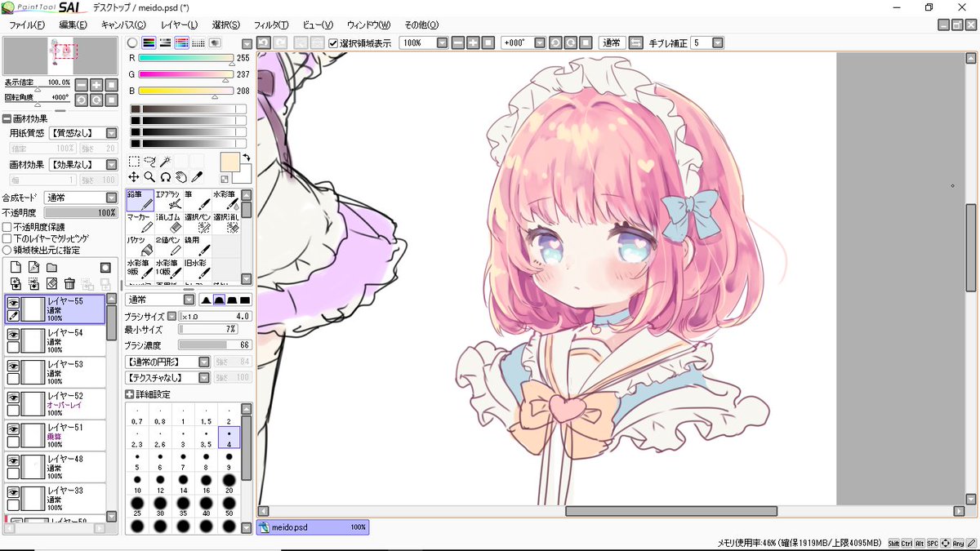The height and width of the screenshot is (551, 980).
Task: Select the 選択消し selection eraser tool
Action: tap(225, 224)
